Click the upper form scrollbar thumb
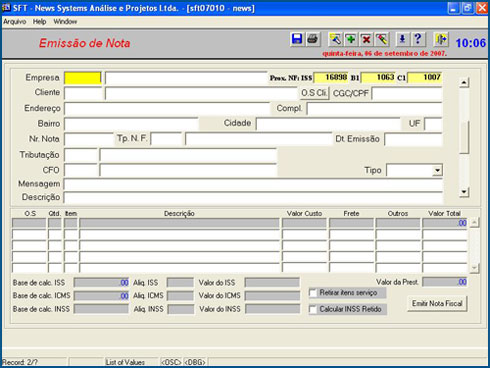This screenshot has height=368, width=490. click(x=464, y=137)
